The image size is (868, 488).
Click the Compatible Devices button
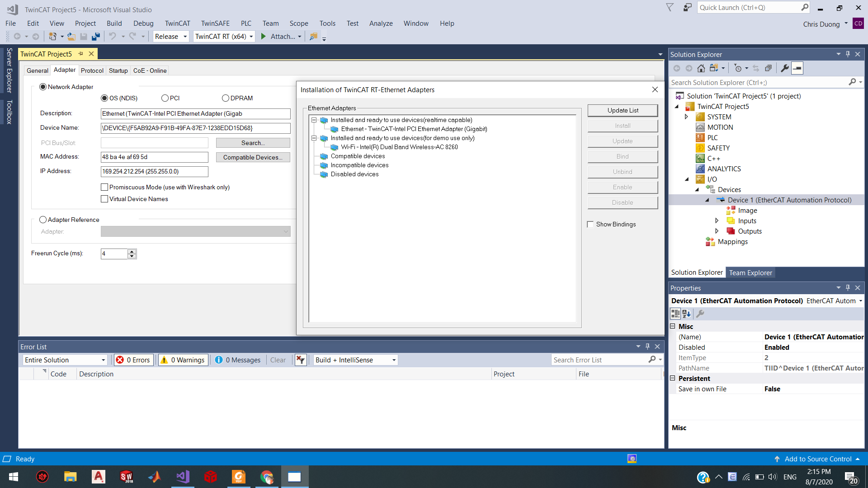pos(253,157)
